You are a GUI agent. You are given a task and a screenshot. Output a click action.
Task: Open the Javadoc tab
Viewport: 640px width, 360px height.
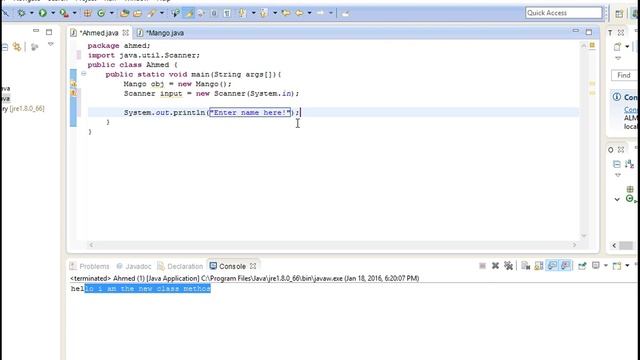coord(134,266)
